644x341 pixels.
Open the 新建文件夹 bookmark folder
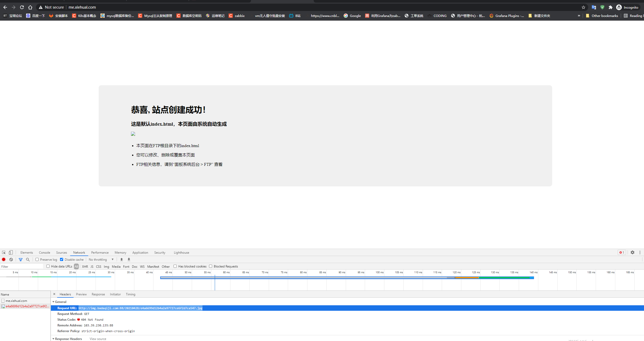(539, 16)
